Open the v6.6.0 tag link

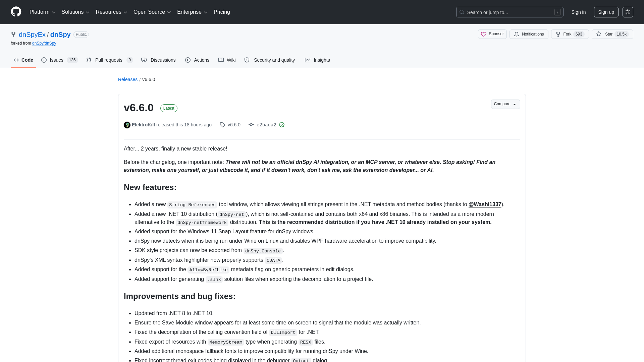[x=234, y=125]
